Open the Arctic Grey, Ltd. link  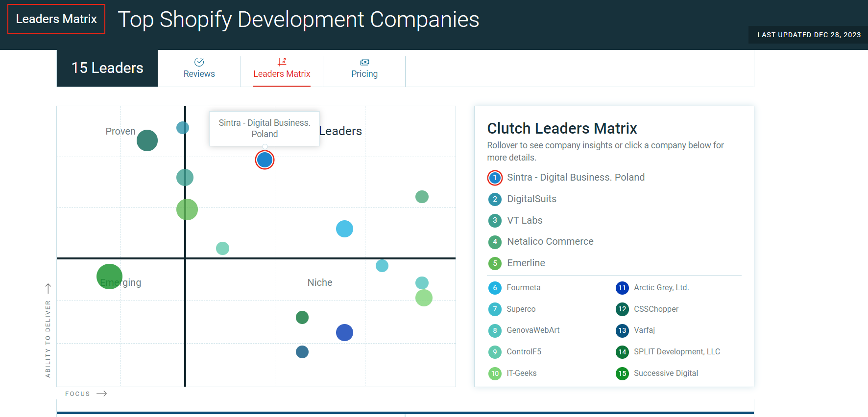(x=661, y=287)
